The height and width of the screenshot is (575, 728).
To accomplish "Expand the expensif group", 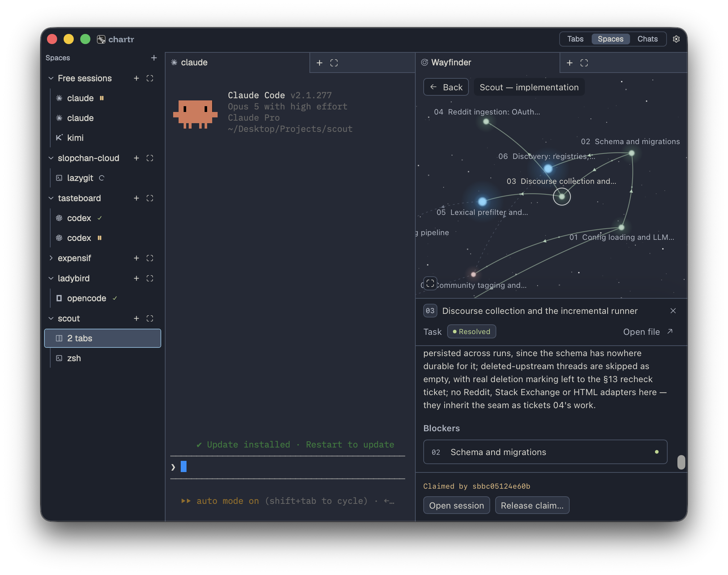I will [x=51, y=258].
